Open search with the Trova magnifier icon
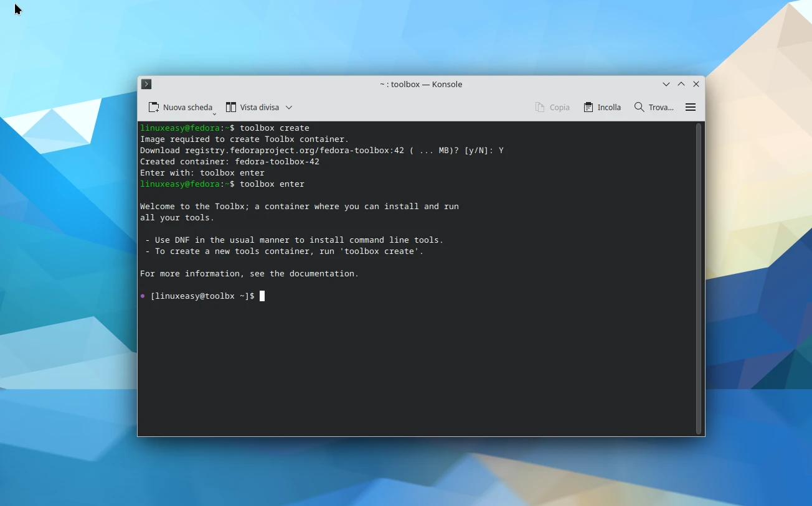The height and width of the screenshot is (506, 812). (x=639, y=107)
